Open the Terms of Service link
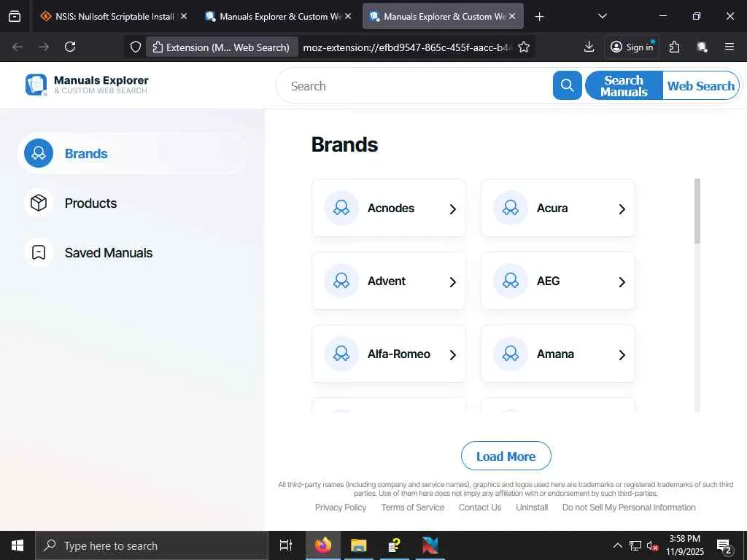Image resolution: width=747 pixels, height=560 pixels. [413, 507]
